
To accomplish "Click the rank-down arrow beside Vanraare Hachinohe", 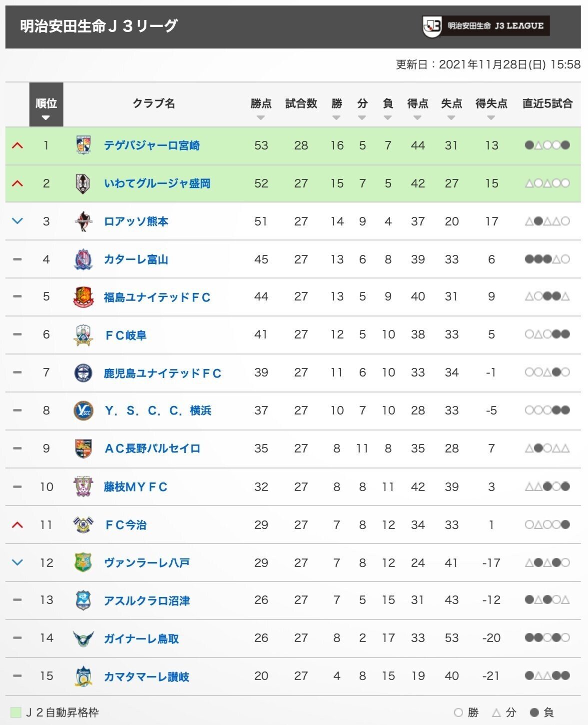I will click(16, 562).
